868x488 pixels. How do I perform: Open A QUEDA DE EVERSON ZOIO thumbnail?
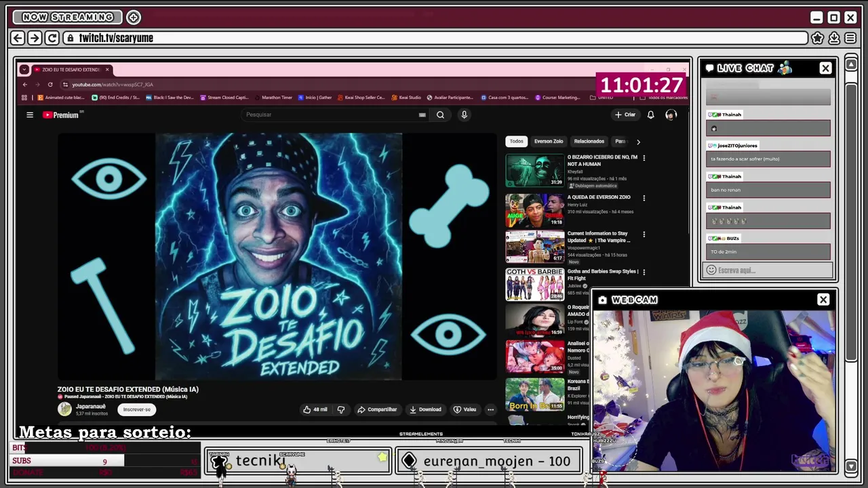(534, 210)
